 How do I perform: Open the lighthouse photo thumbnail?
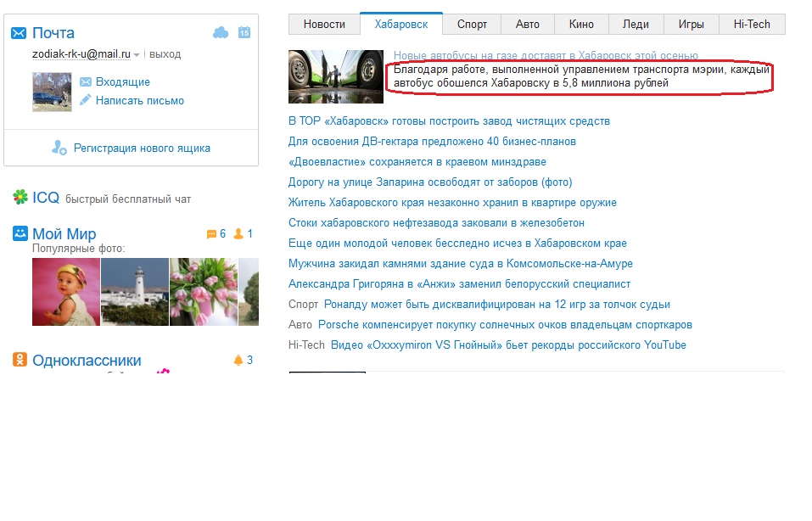(x=134, y=292)
